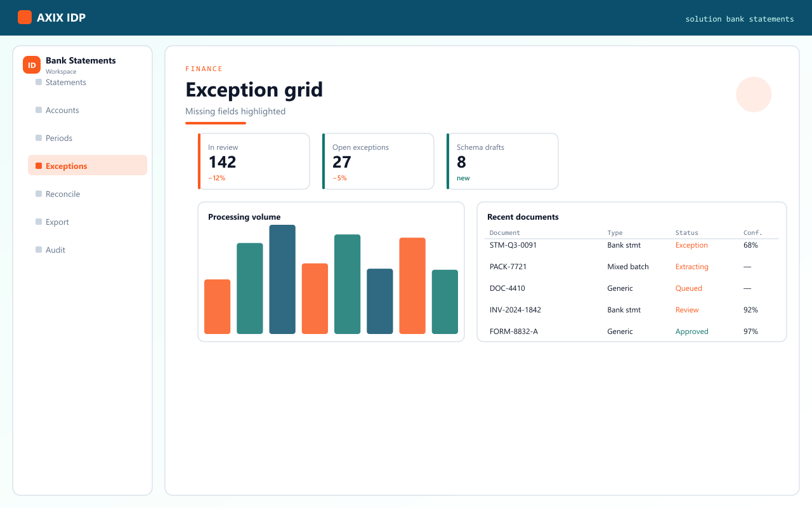
Task: Click the Bank Statements workspace title
Action: pos(81,61)
